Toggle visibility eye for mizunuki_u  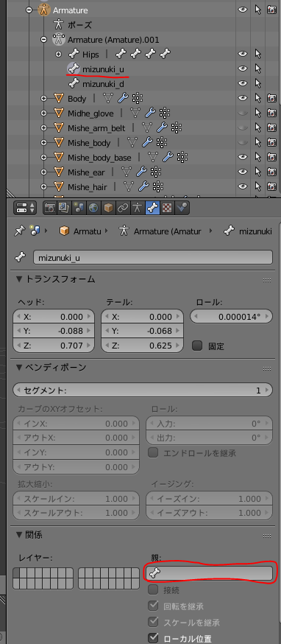(243, 69)
